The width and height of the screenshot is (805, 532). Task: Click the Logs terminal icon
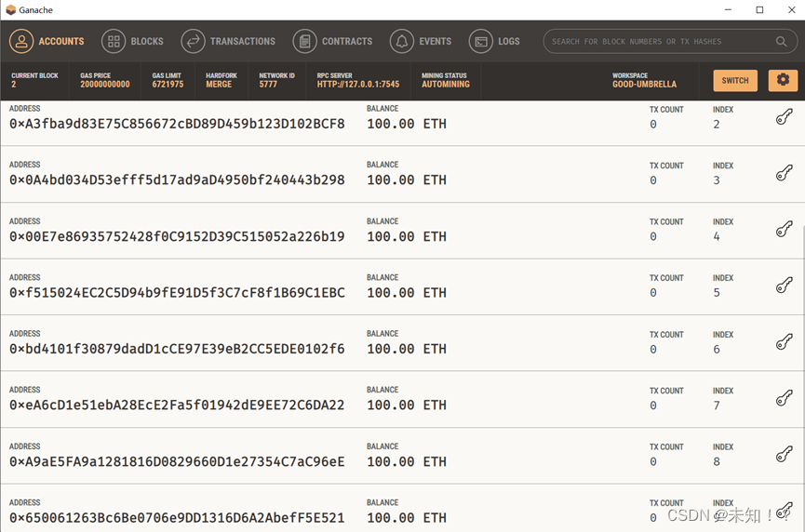click(481, 42)
